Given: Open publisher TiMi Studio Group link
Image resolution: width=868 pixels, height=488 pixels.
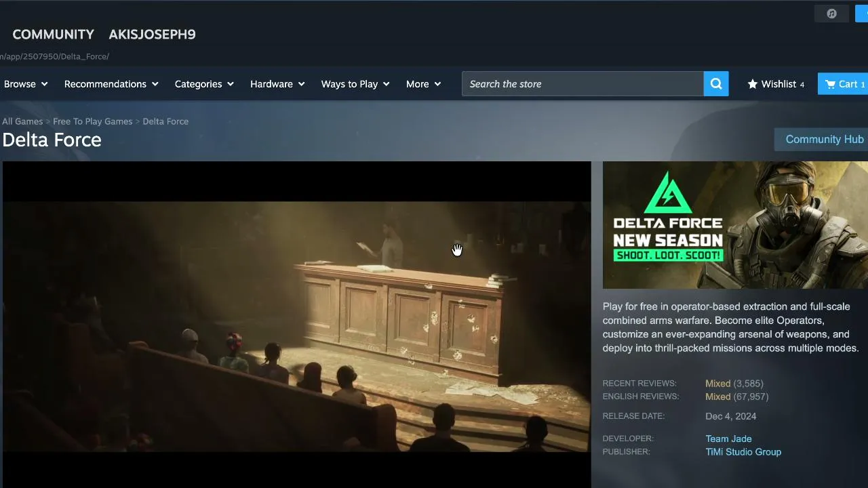Looking at the screenshot, I should [x=743, y=452].
